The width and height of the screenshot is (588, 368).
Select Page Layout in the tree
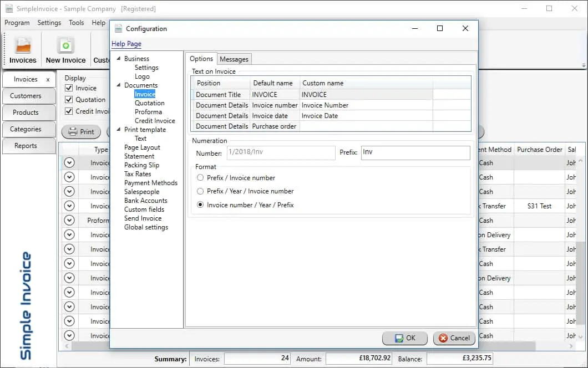[x=142, y=147]
